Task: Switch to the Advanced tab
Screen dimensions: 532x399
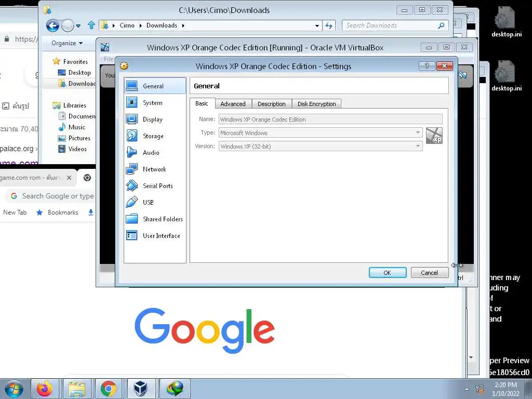Action: (x=233, y=104)
